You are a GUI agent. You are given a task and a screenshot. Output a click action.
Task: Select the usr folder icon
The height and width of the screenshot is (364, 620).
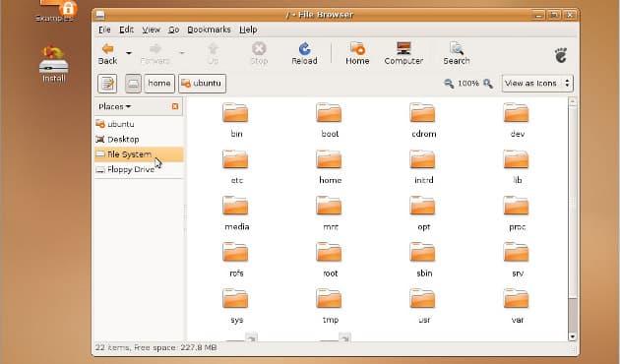[x=423, y=298]
